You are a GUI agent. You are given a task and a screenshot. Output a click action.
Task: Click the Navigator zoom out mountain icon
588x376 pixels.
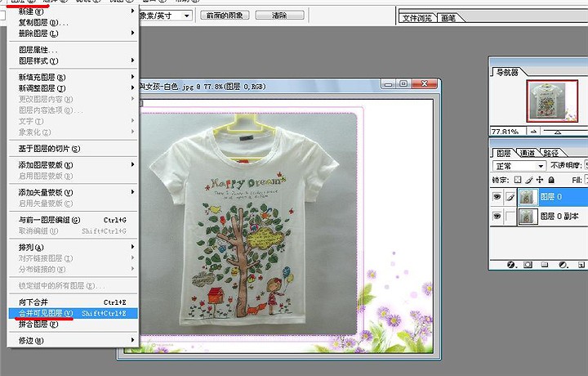(x=533, y=132)
